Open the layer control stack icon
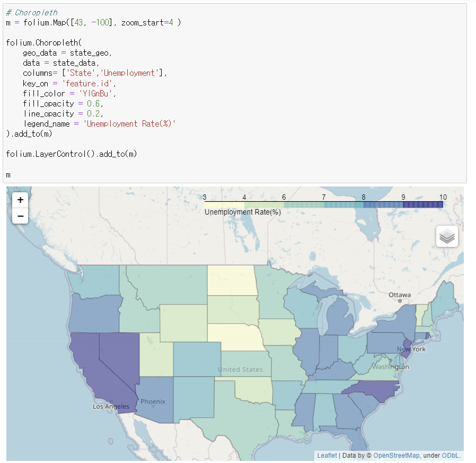The height and width of the screenshot is (463, 476). 447,236
